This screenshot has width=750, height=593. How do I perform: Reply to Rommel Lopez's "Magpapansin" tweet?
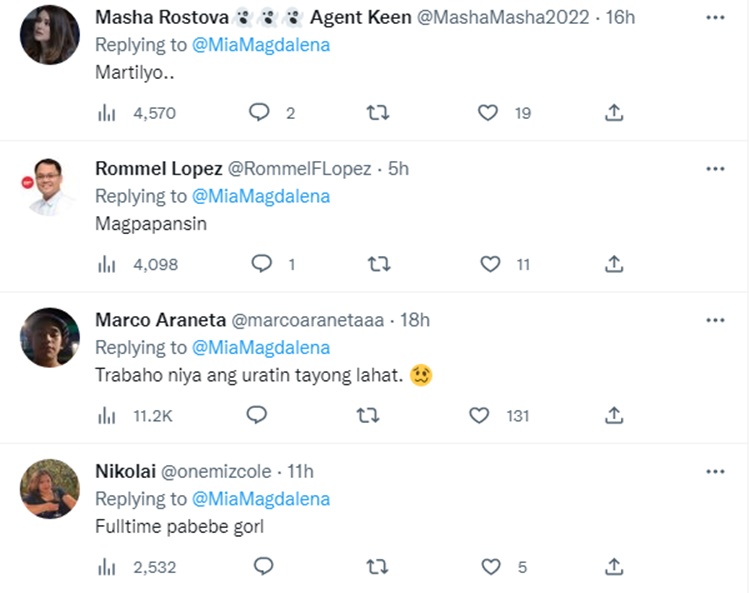click(x=262, y=264)
